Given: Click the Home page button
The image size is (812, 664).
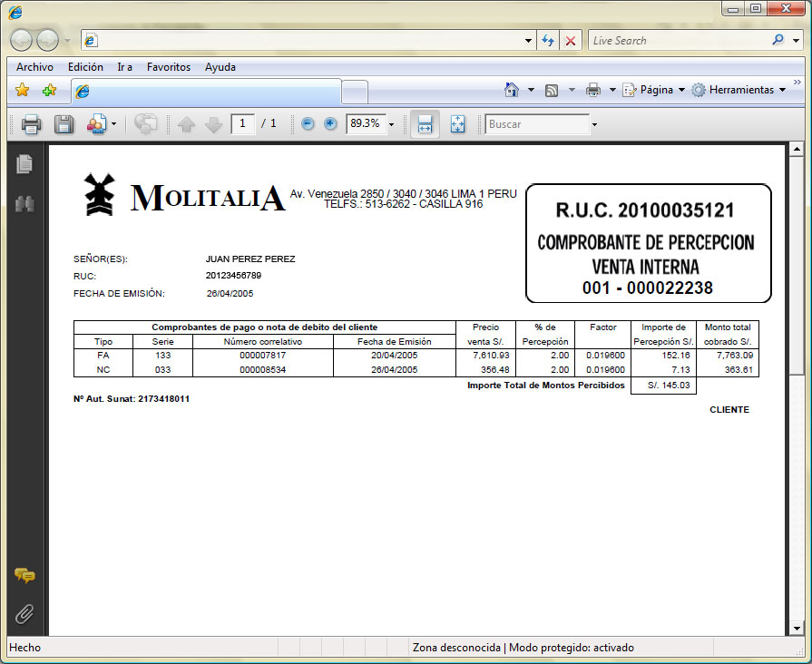Looking at the screenshot, I should (512, 90).
